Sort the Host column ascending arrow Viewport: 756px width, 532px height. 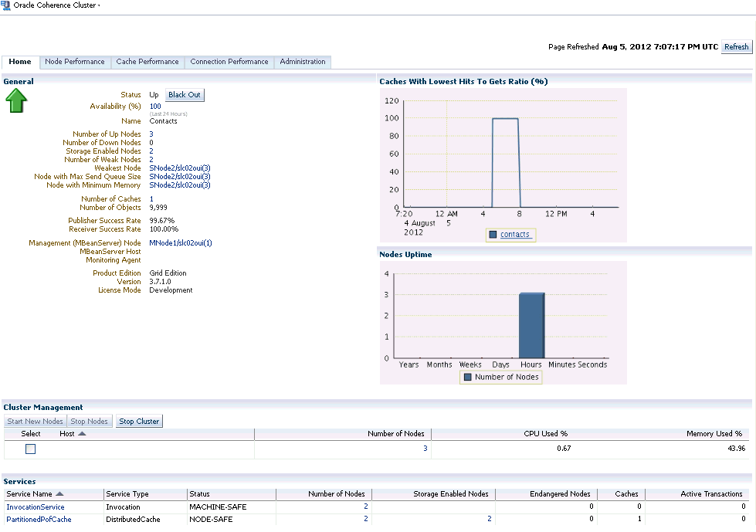(x=82, y=434)
